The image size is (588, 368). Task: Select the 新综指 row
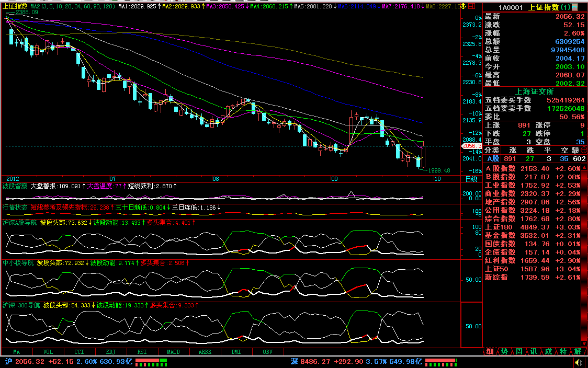tap(533, 278)
